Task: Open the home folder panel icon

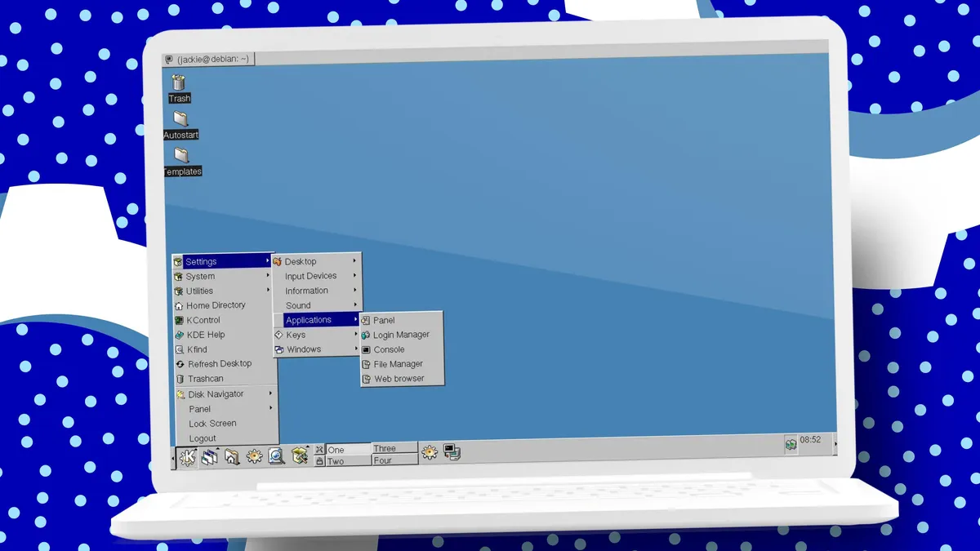Action: point(232,457)
